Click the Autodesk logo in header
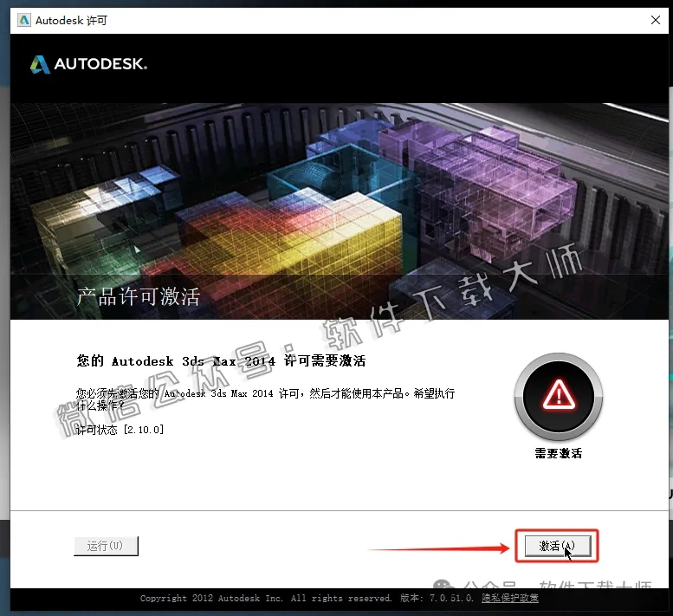This screenshot has height=616, width=673. (89, 64)
